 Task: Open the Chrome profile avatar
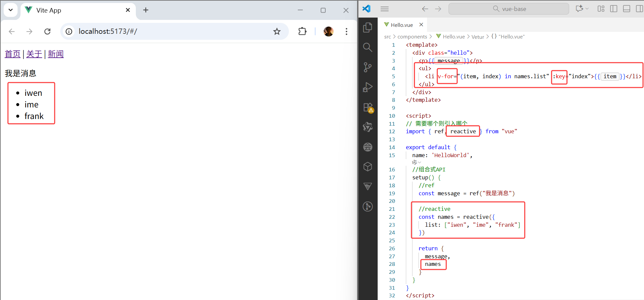[x=328, y=31]
